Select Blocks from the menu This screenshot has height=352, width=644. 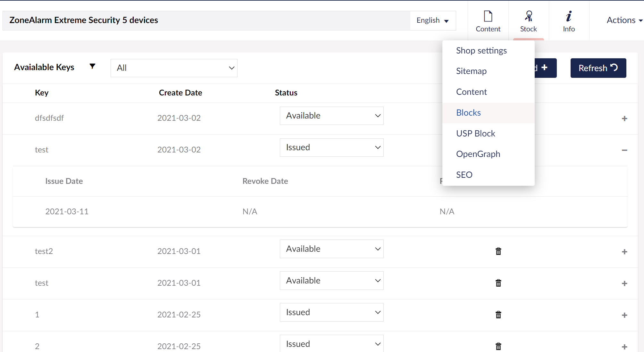[x=488, y=113]
